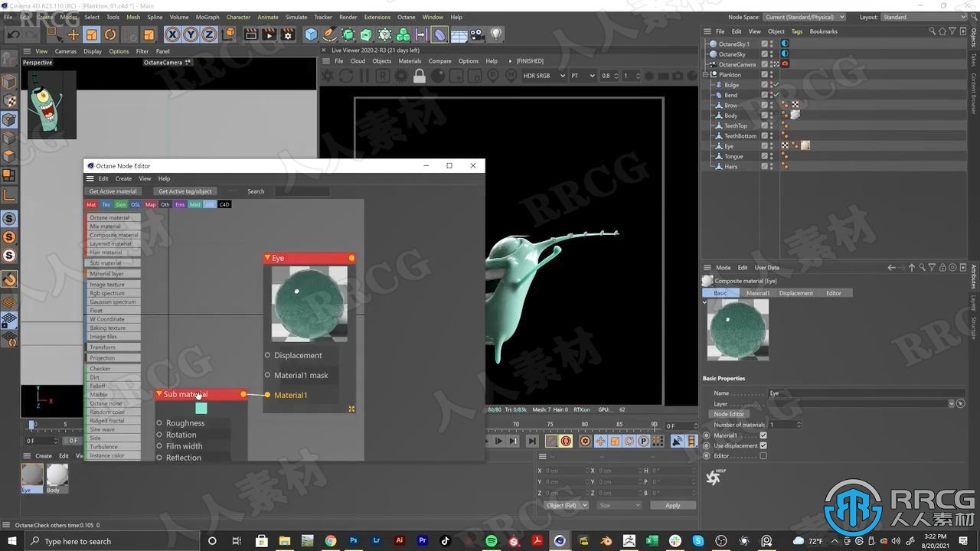Select the Scale tool icon
This screenshot has width=980, height=551.
(x=92, y=34)
